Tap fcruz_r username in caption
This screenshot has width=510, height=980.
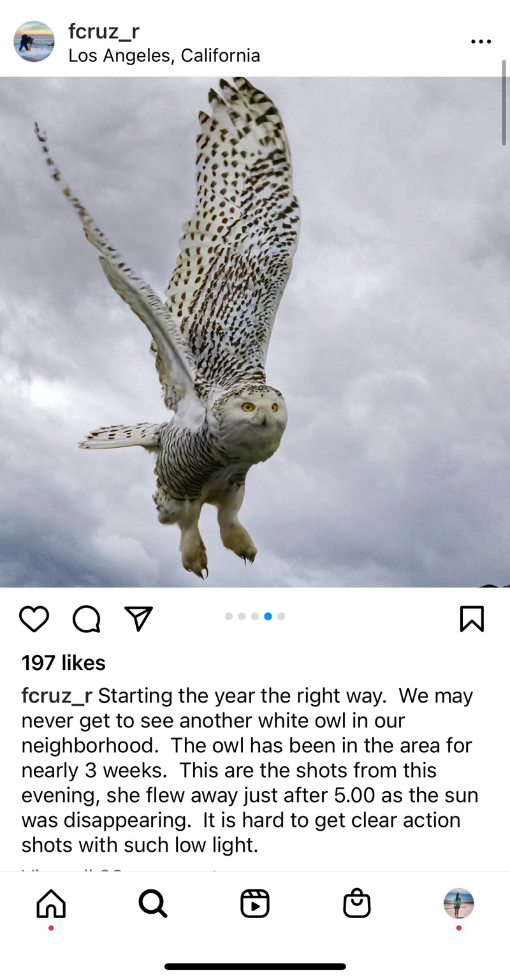(57, 695)
